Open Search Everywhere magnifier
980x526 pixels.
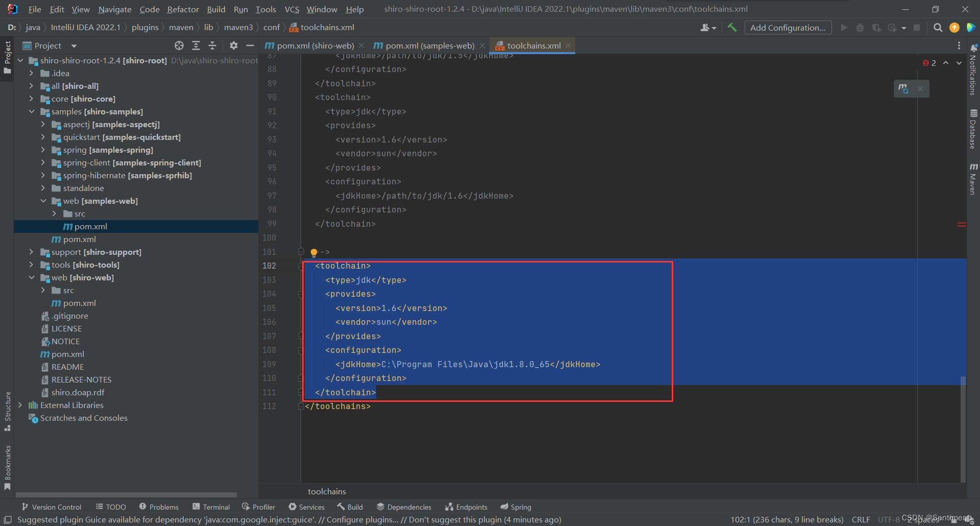938,28
